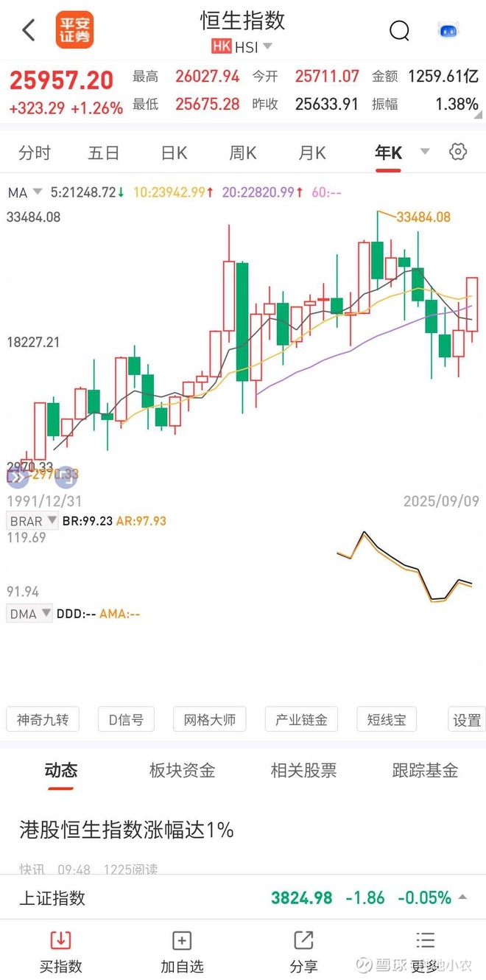Open the news headline about 恒生指数涨幅
The width and height of the screenshot is (486, 980).
[x=127, y=830]
